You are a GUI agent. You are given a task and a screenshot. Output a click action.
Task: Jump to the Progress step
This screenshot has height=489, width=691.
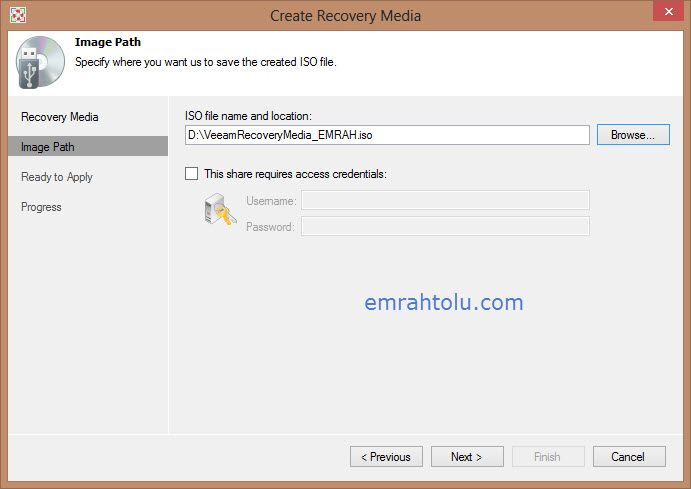pyautogui.click(x=41, y=207)
